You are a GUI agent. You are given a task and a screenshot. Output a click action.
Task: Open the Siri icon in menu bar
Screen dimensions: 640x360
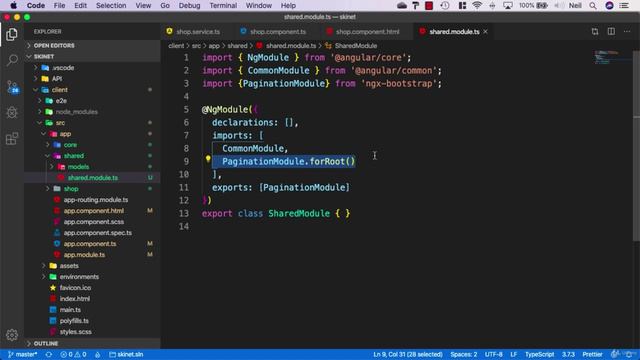[609, 5]
